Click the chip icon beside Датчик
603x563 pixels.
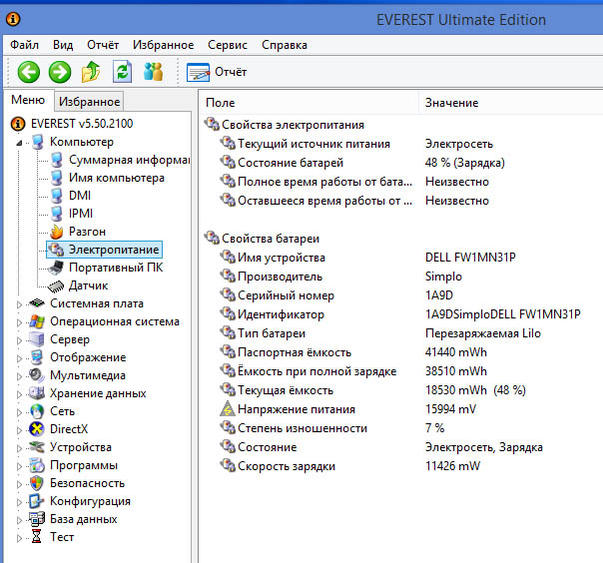(x=56, y=286)
